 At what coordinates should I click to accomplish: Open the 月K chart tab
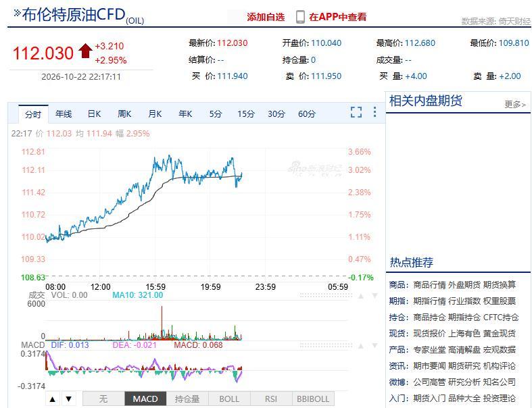point(155,114)
